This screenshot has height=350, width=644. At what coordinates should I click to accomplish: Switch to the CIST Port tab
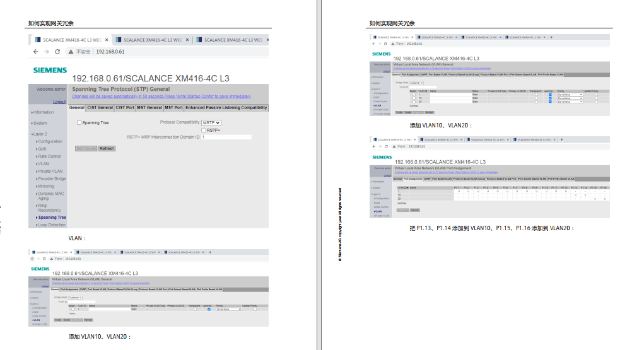coord(125,108)
